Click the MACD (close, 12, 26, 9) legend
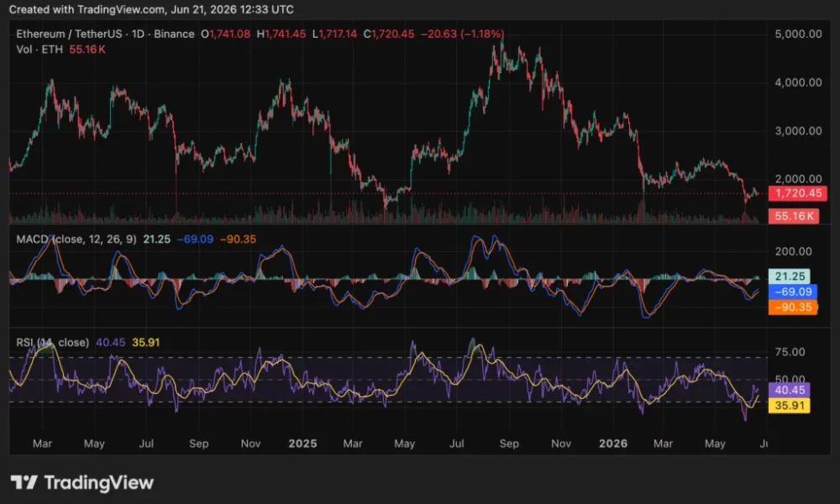This screenshot has width=840, height=504. tap(76, 239)
